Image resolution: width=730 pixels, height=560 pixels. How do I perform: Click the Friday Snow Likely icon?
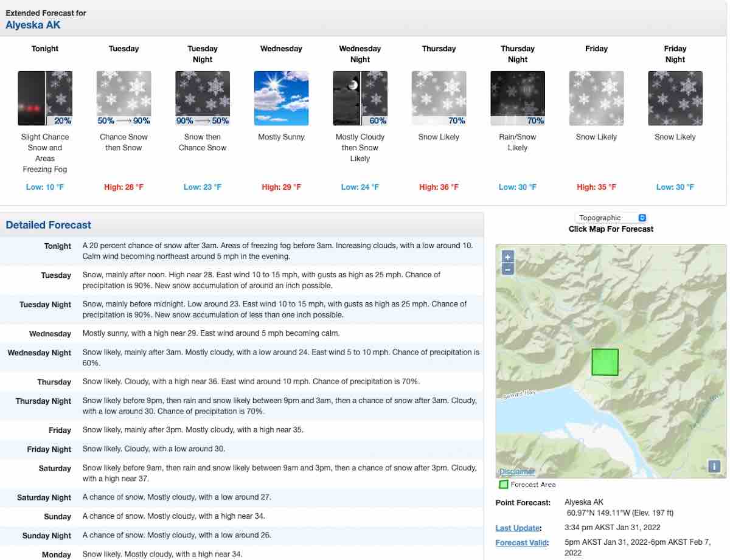[x=597, y=99]
